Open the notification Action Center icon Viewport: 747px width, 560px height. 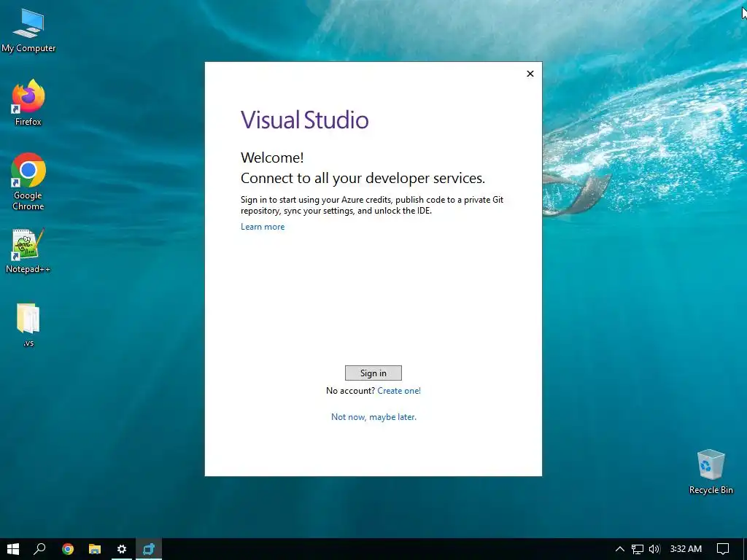pos(723,549)
